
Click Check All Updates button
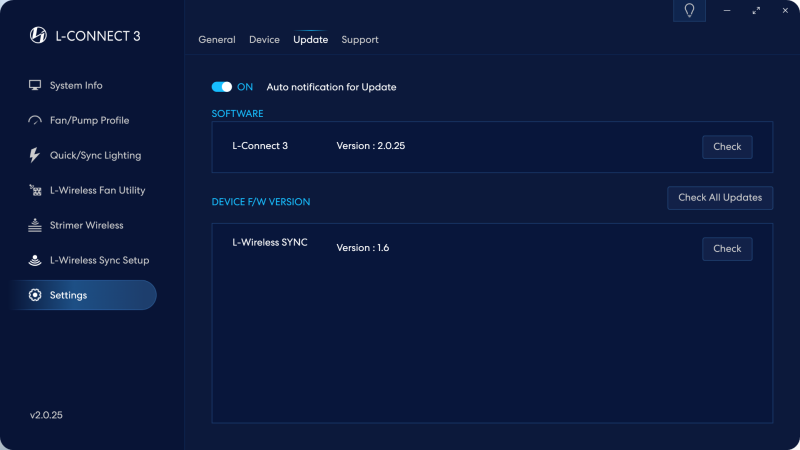(720, 198)
